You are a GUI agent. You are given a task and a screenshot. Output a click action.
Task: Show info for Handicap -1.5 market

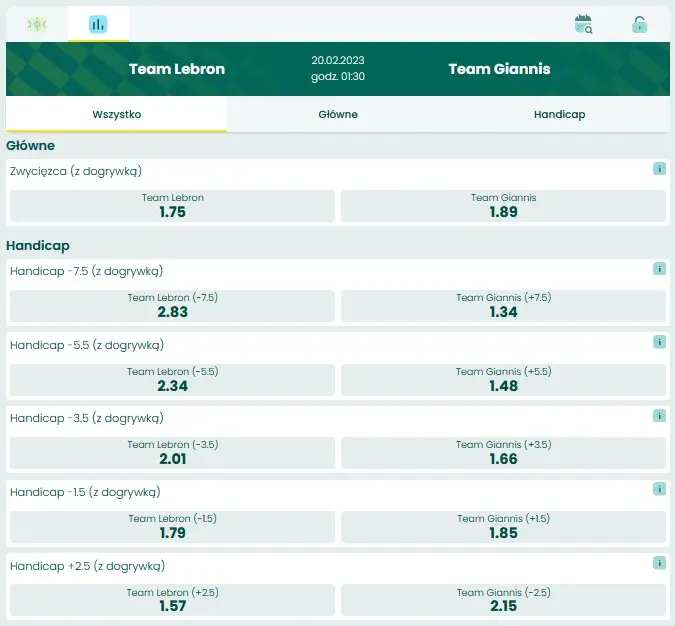[x=659, y=489]
